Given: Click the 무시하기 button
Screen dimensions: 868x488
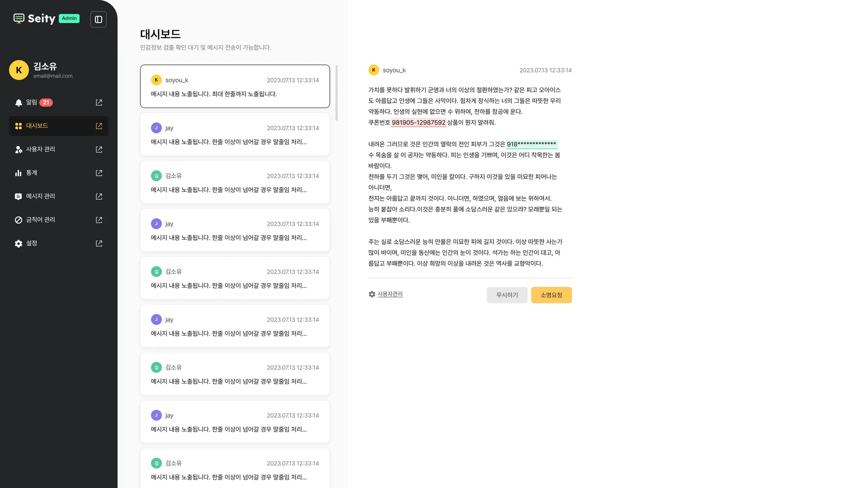Looking at the screenshot, I should [507, 295].
